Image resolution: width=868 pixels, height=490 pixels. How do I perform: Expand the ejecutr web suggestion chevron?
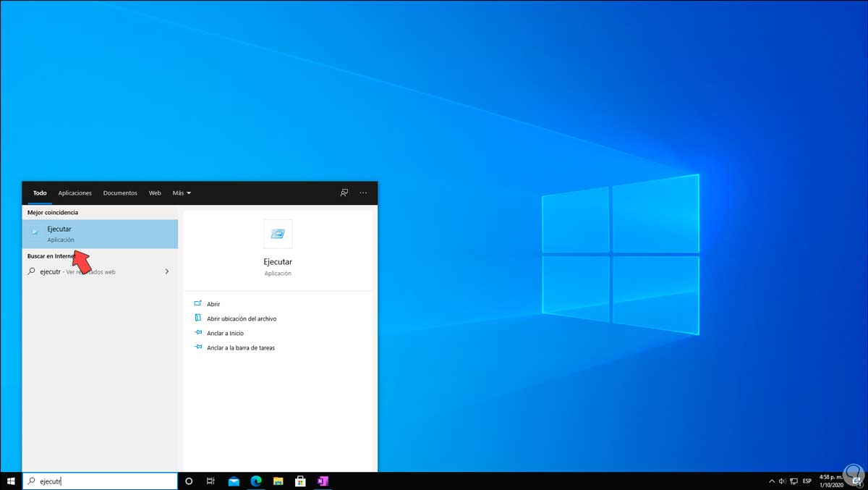(167, 271)
